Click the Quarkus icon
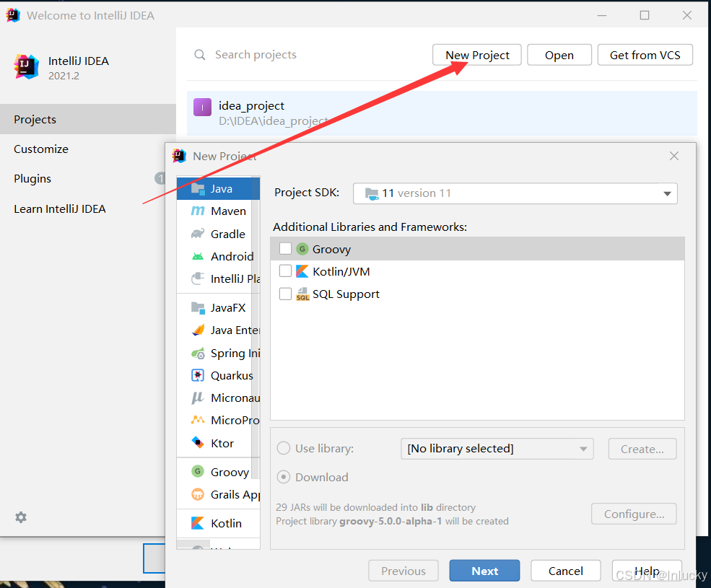 [198, 375]
